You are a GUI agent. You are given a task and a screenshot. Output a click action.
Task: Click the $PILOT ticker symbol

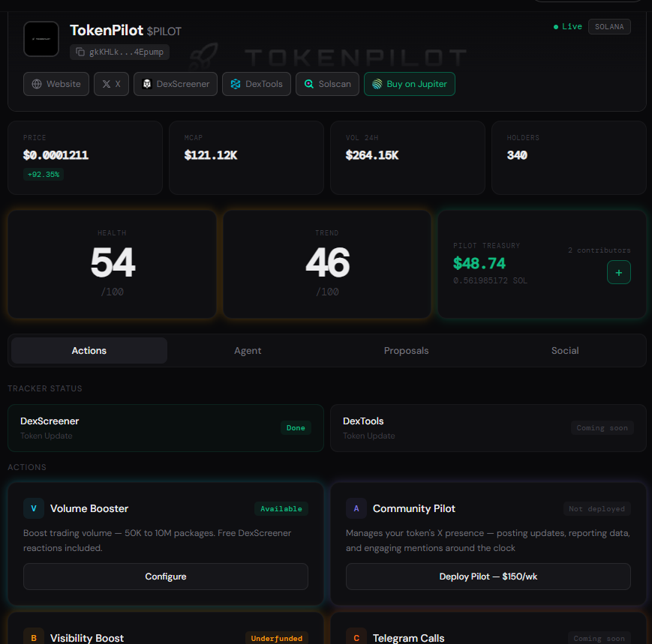coord(164,31)
